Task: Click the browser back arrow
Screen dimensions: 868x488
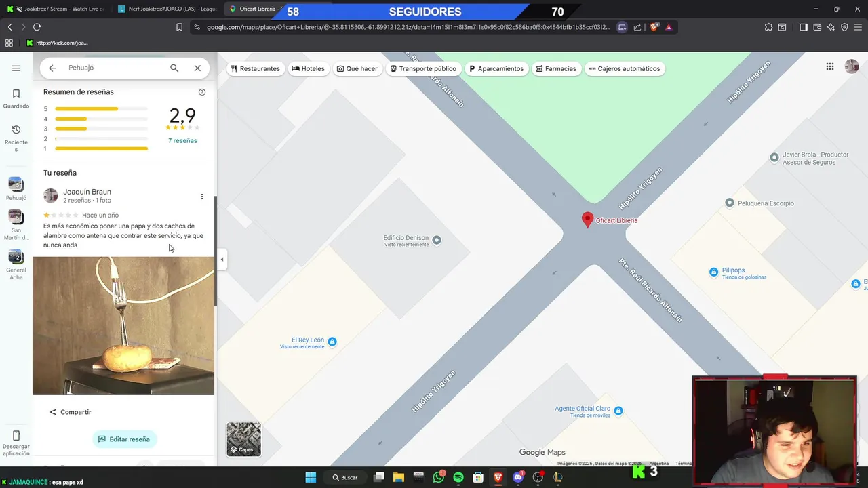Action: [9, 27]
